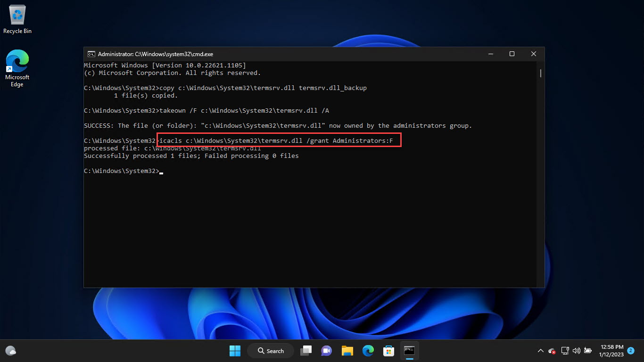The image size is (644, 362).
Task: Open the weather widget on the taskbar
Action: [11, 351]
